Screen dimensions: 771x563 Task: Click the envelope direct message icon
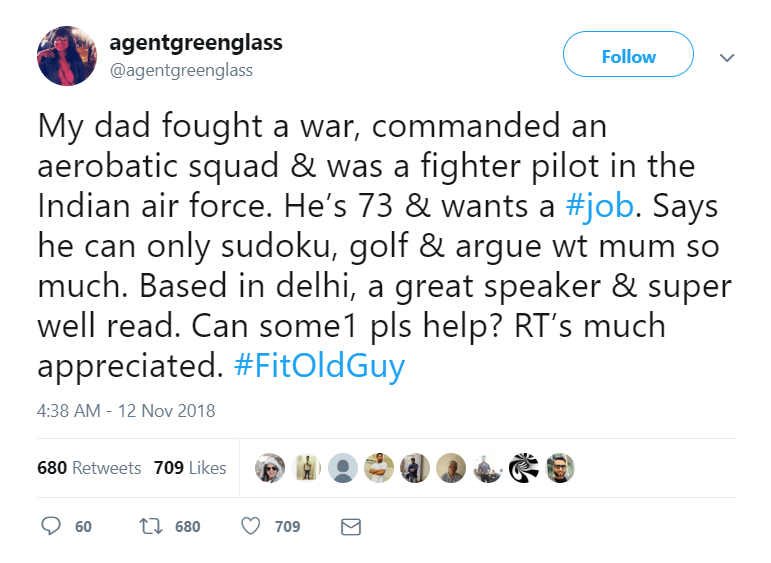[x=350, y=526]
